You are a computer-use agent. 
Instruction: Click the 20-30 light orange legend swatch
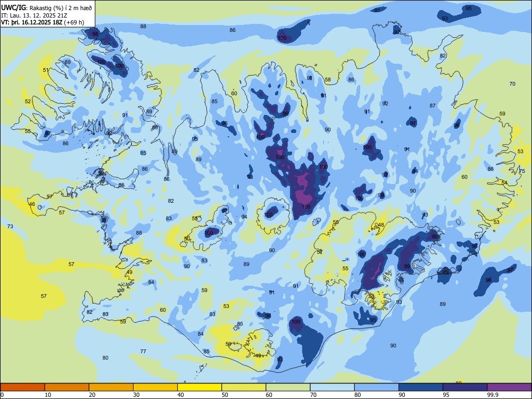pyautogui.click(x=111, y=387)
